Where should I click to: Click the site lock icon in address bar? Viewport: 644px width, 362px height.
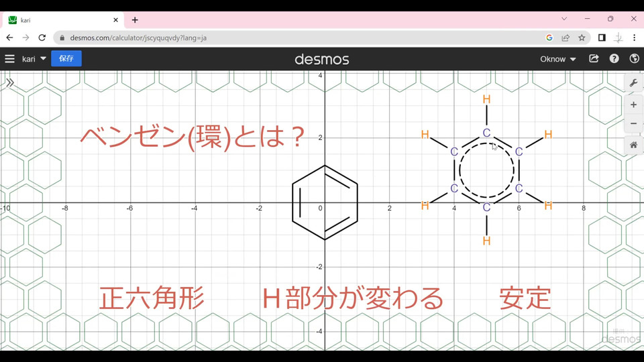click(62, 38)
